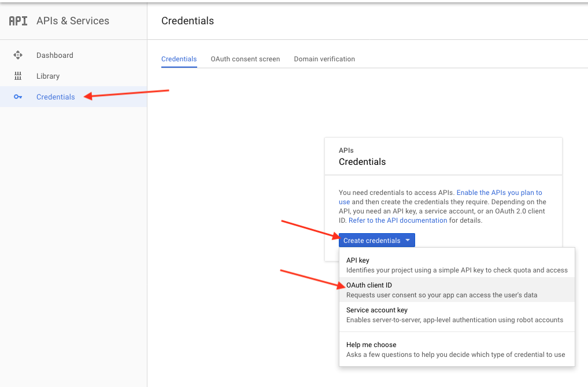Switch to OAuth consent screen tab
This screenshot has width=588, height=387.
pos(245,59)
